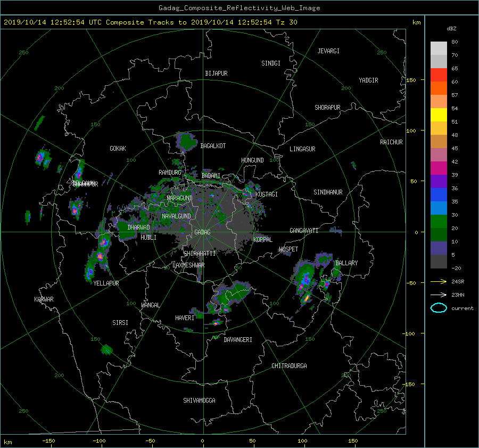Image resolution: width=479 pixels, height=448 pixels.
Task: Click the current legend label
Action: click(x=462, y=308)
